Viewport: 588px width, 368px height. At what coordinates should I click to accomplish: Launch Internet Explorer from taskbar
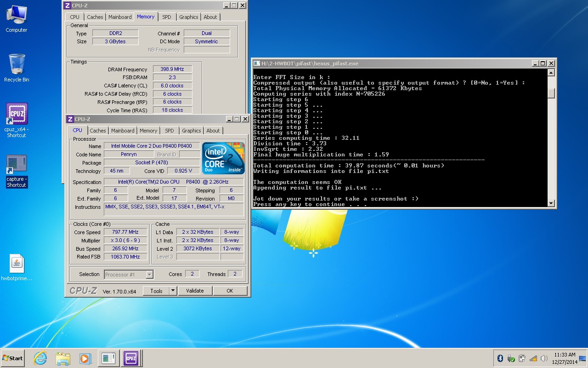(40, 358)
